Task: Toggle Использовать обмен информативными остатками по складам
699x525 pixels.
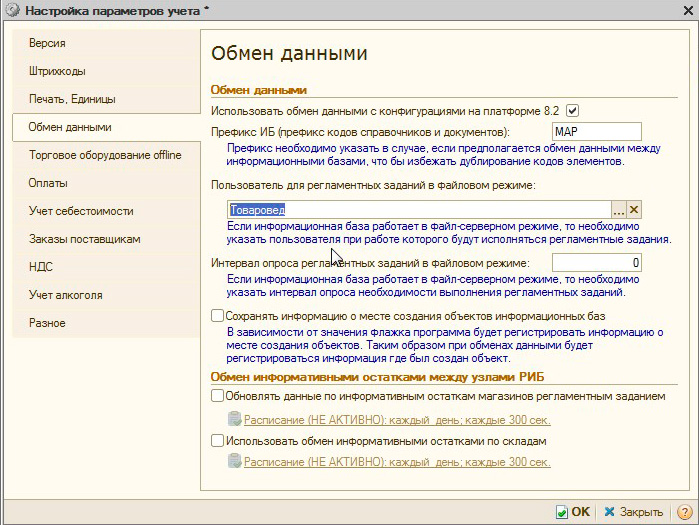Action: click(x=218, y=440)
